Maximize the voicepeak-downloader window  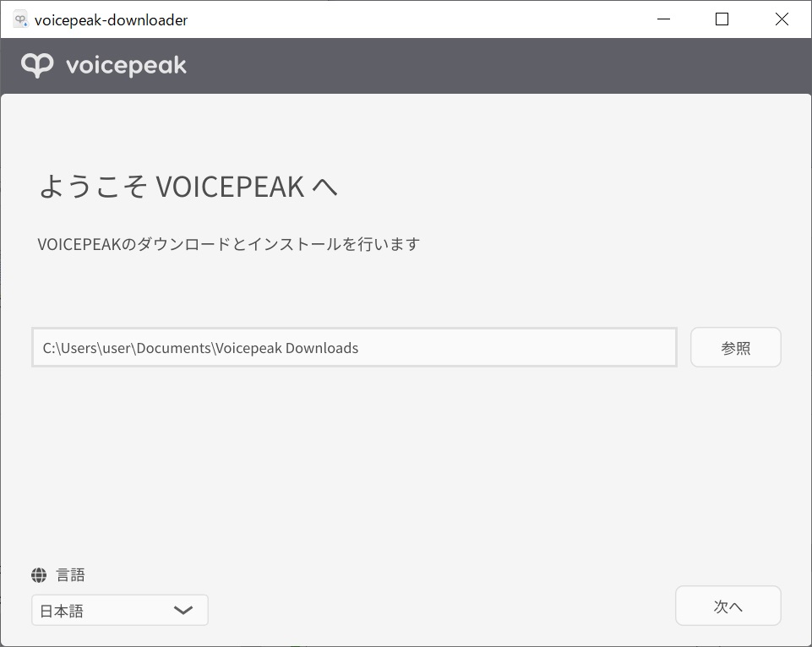pyautogui.click(x=722, y=19)
